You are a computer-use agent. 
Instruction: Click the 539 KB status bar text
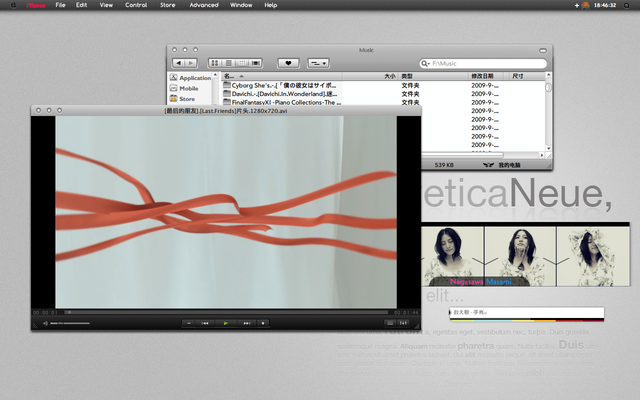[x=444, y=165]
